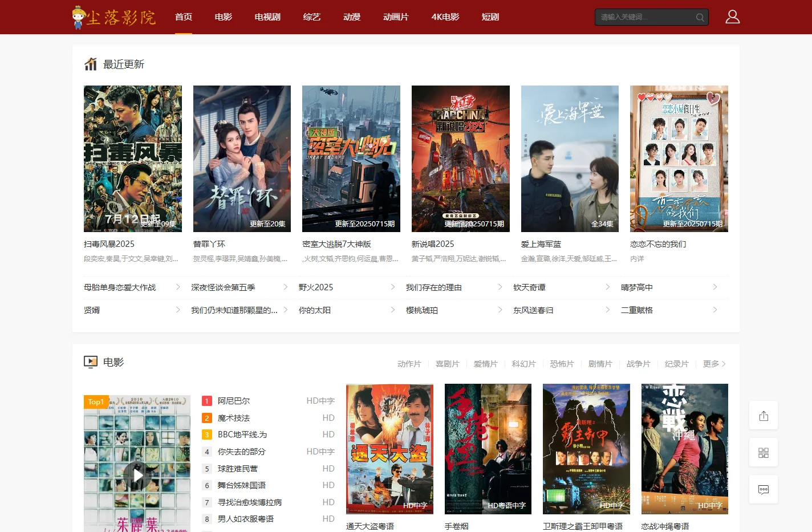This screenshot has width=812, height=532.
Task: Open 东风送春归 link
Action: click(533, 310)
